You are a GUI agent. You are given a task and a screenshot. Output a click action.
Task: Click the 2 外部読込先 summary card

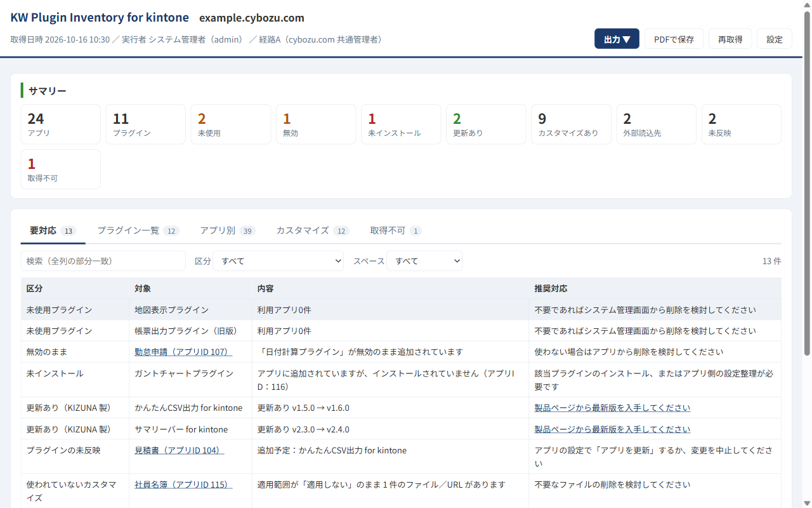[656, 124]
